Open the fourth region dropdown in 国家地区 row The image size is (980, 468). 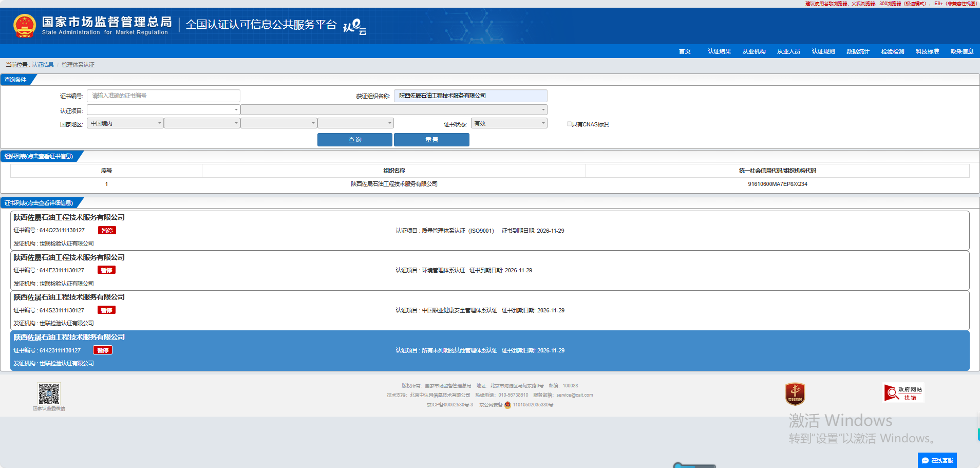[355, 123]
